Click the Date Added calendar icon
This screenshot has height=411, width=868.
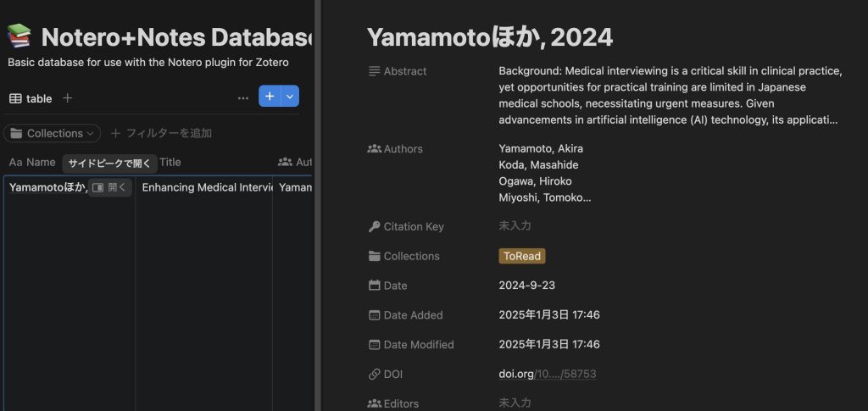point(374,315)
